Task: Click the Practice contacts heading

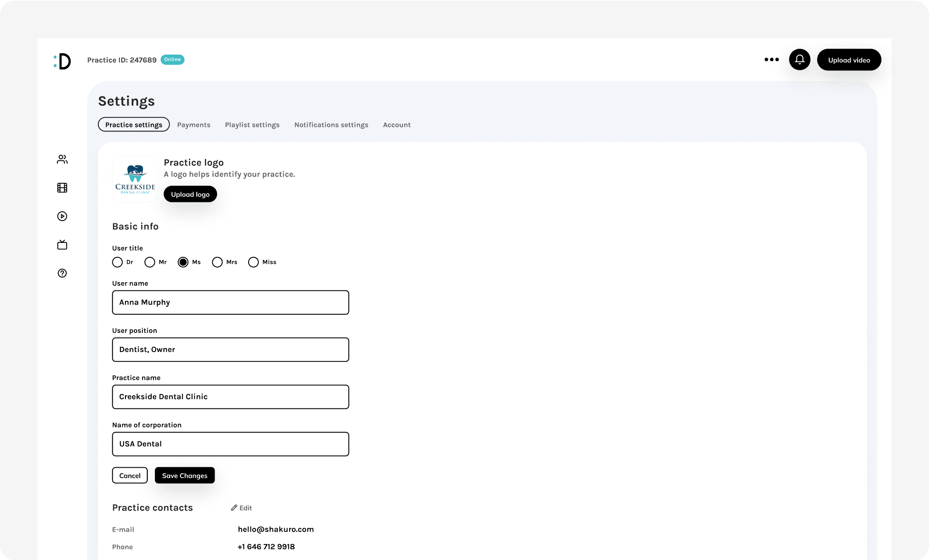Action: [x=153, y=508]
